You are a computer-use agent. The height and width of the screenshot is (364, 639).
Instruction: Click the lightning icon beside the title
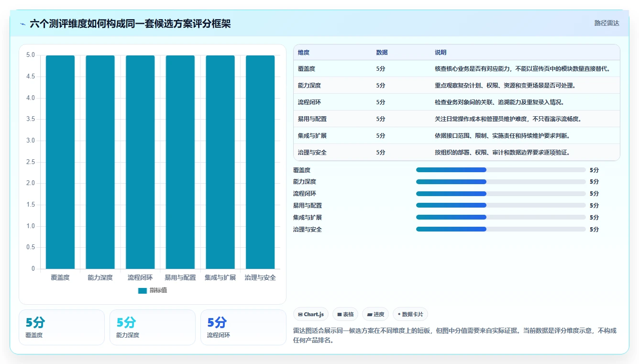23,24
